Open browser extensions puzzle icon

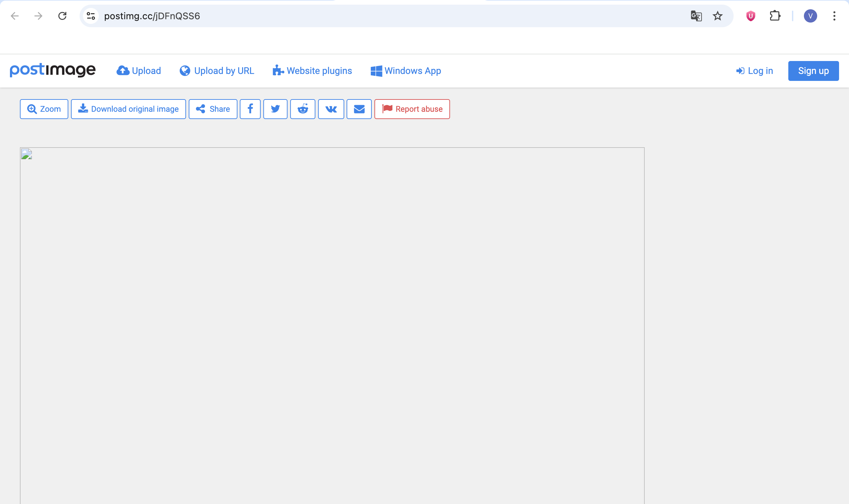[x=775, y=16]
